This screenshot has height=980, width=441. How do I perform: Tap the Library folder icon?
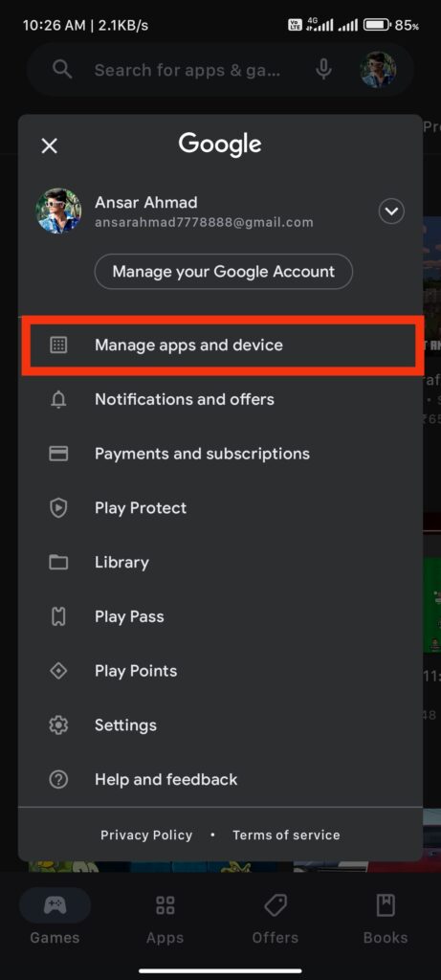(58, 563)
